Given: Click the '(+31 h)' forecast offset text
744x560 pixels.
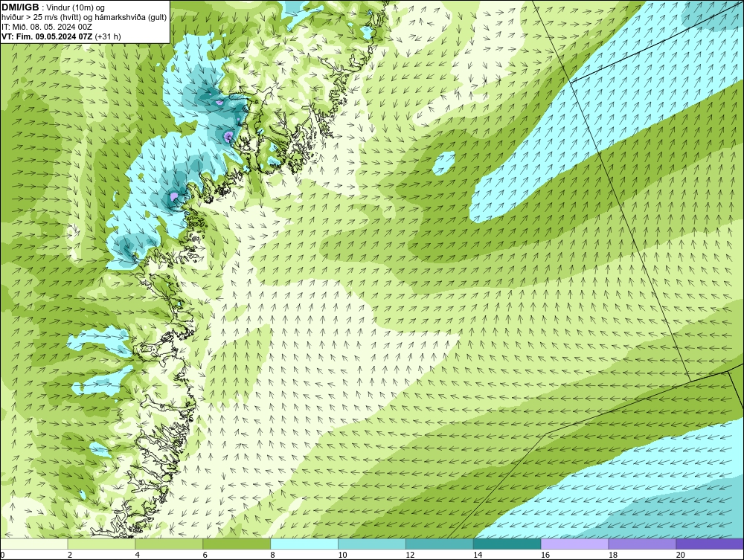Looking at the screenshot, I should coord(108,36).
